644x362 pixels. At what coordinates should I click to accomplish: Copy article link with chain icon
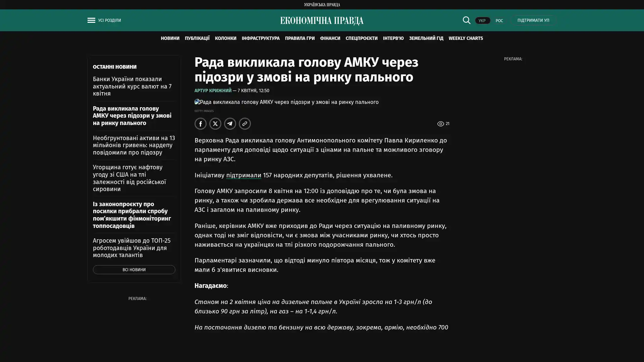click(x=245, y=124)
